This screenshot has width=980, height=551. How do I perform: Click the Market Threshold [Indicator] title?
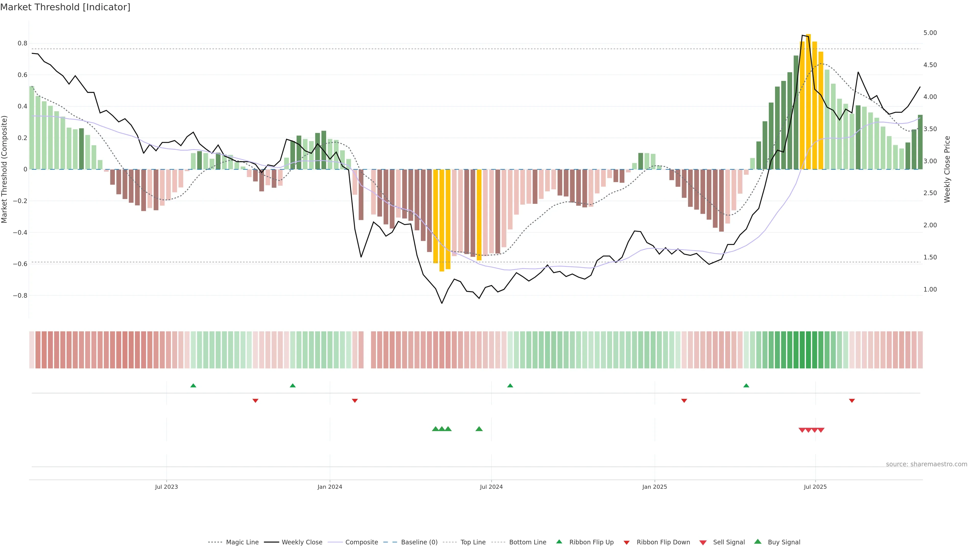pos(65,7)
